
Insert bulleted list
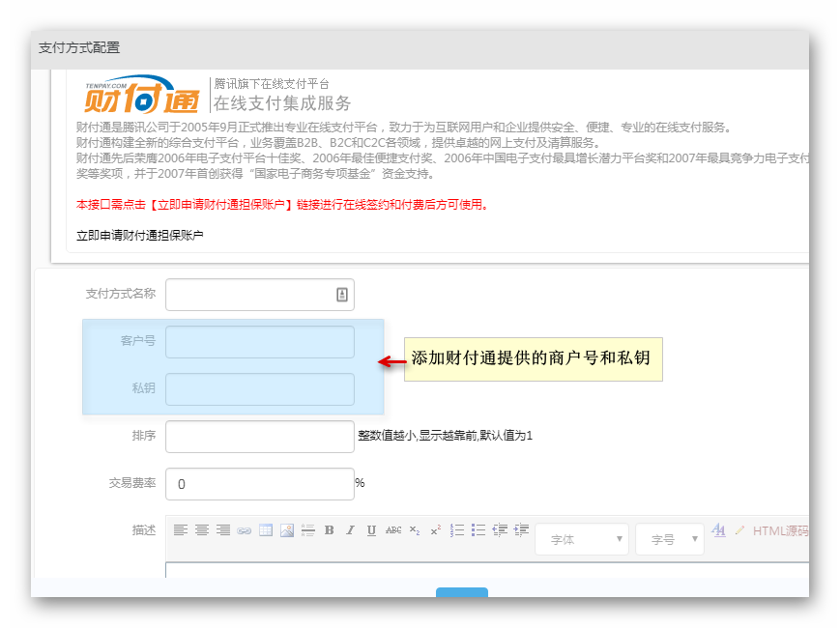click(478, 530)
